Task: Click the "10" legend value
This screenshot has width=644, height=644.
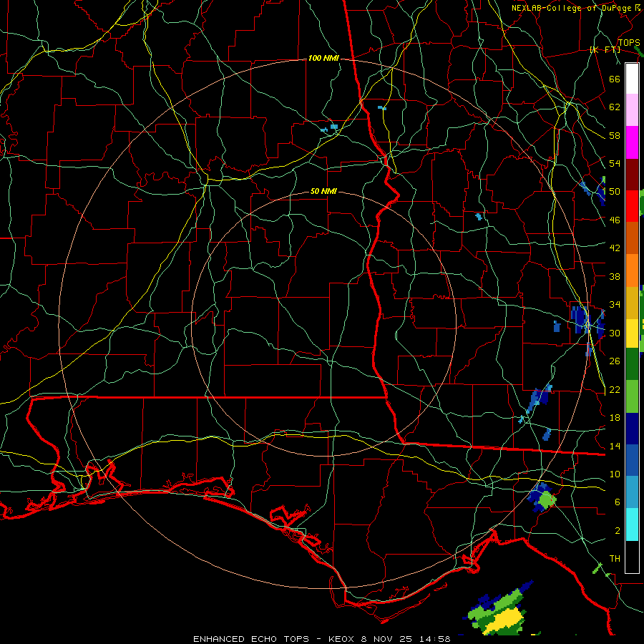Action: point(615,474)
